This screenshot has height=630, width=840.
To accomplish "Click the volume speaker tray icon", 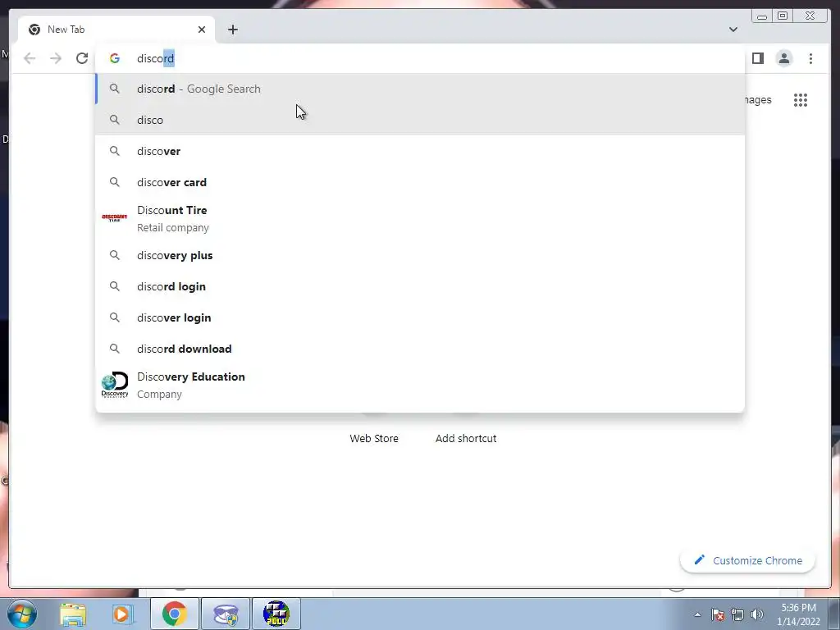I will point(757,614).
